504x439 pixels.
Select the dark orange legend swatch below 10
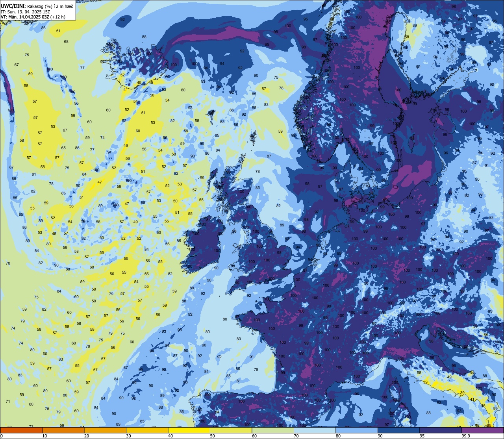tap(21, 430)
